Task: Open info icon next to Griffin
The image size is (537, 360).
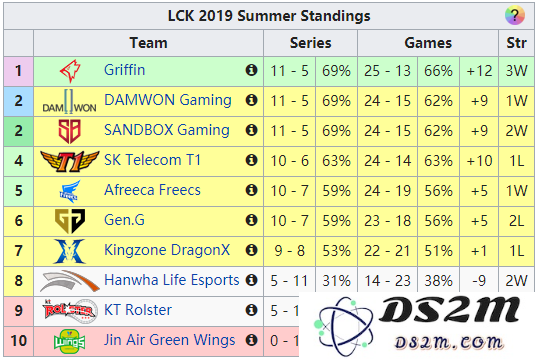Action: tap(251, 70)
